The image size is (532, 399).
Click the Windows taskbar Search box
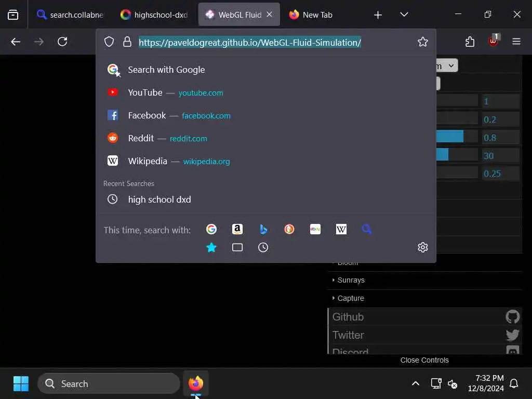point(109,384)
